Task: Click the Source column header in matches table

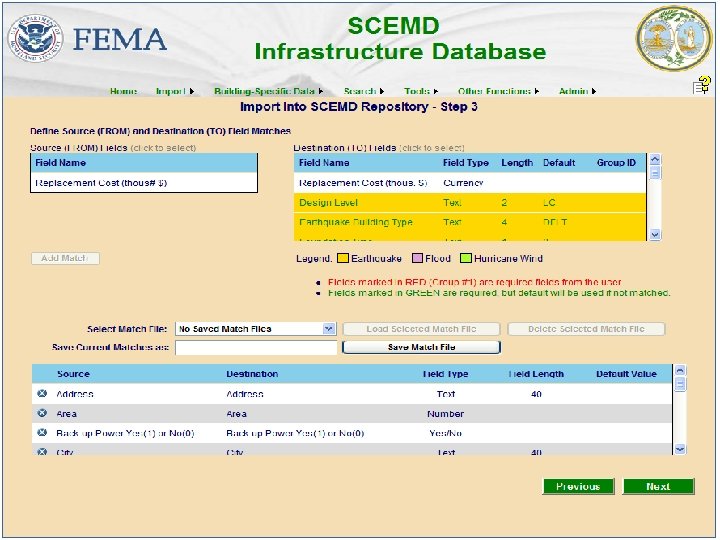Action: pos(73,374)
